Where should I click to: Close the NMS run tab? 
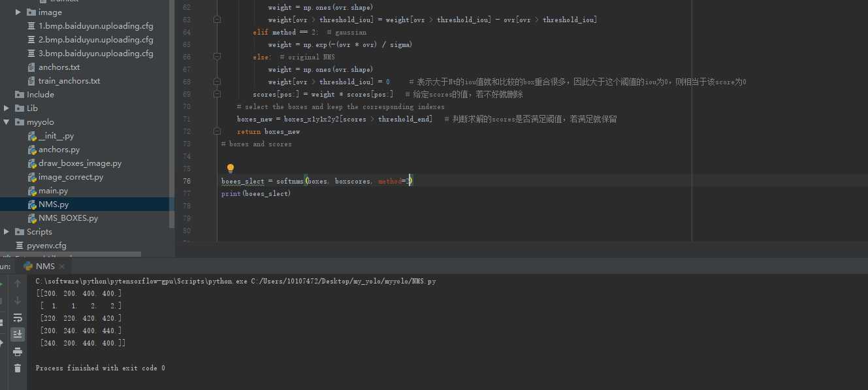tap(63, 267)
